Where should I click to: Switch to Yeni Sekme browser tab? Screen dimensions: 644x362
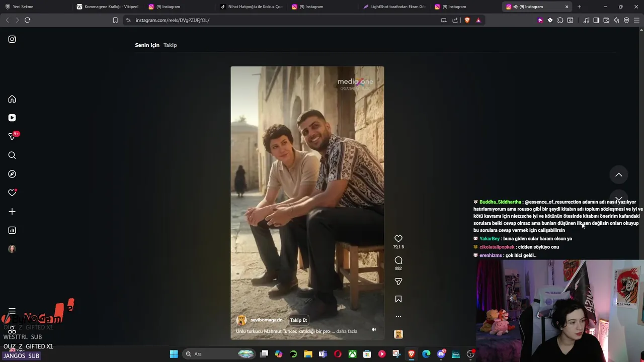coord(35,7)
